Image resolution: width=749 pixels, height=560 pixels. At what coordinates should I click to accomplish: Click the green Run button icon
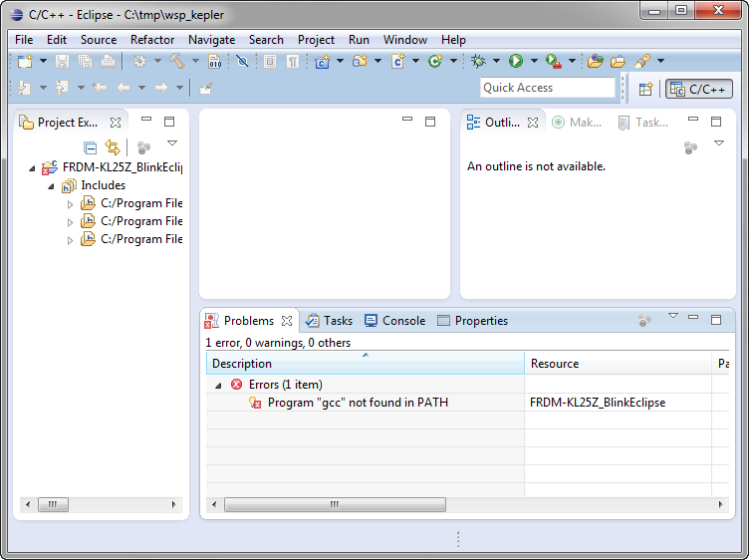click(x=516, y=62)
